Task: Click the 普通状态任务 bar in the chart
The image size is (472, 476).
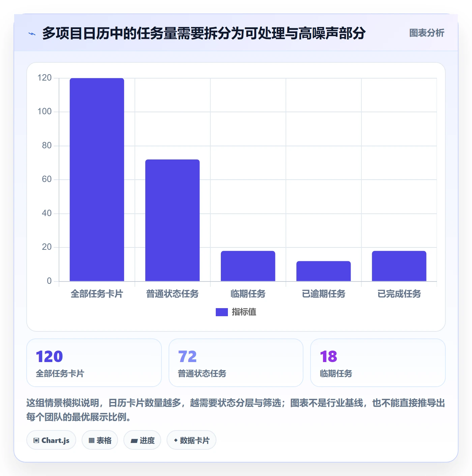Action: [172, 220]
